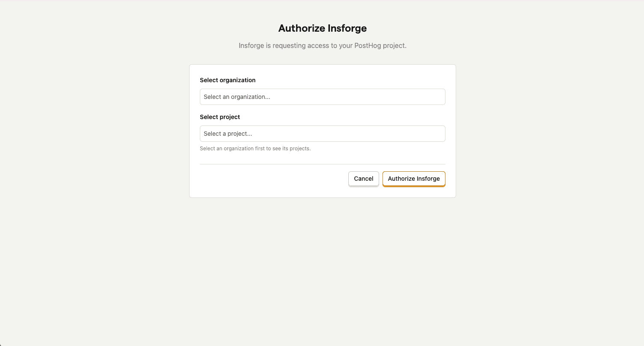Open the Select an organization dropdown
This screenshot has width=644, height=346.
[322, 97]
